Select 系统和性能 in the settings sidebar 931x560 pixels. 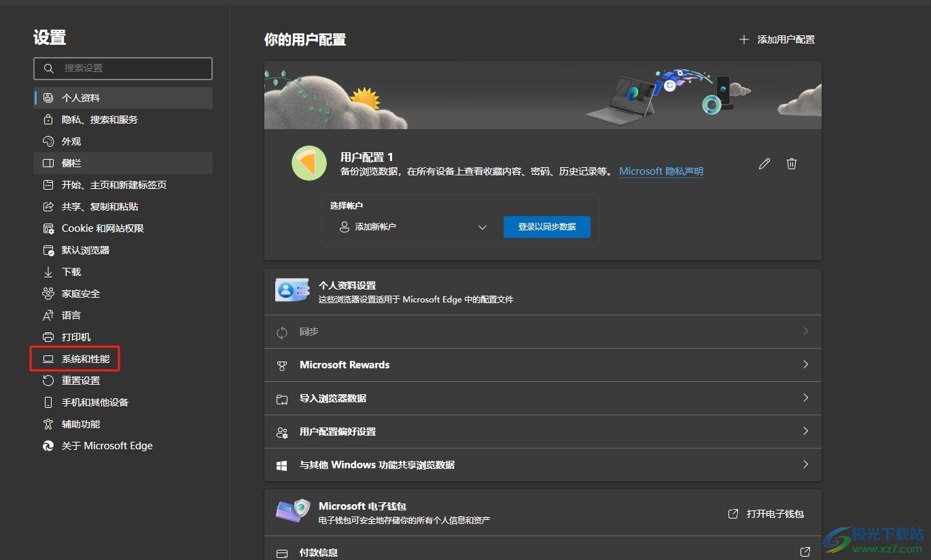click(123, 359)
